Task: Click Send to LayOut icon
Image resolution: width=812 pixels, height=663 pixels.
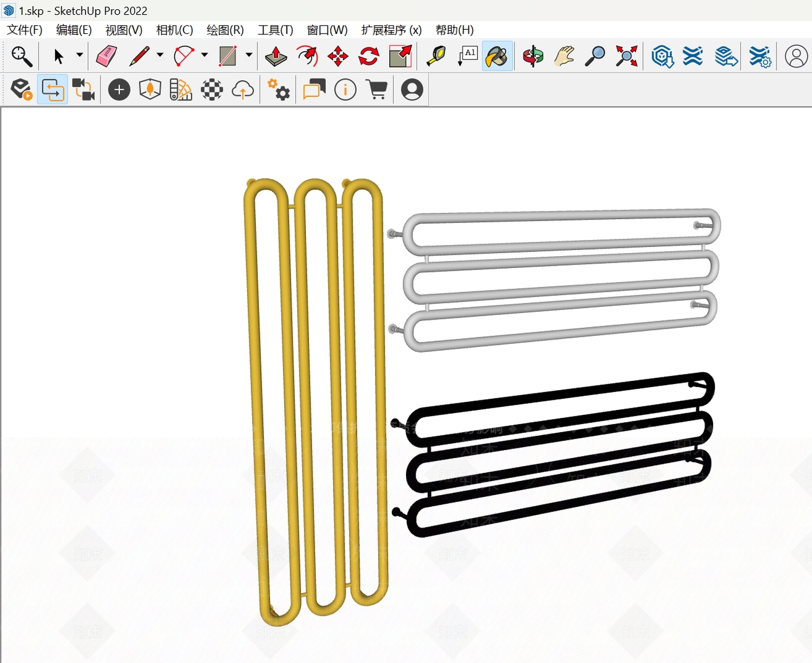Action: pyautogui.click(x=726, y=56)
